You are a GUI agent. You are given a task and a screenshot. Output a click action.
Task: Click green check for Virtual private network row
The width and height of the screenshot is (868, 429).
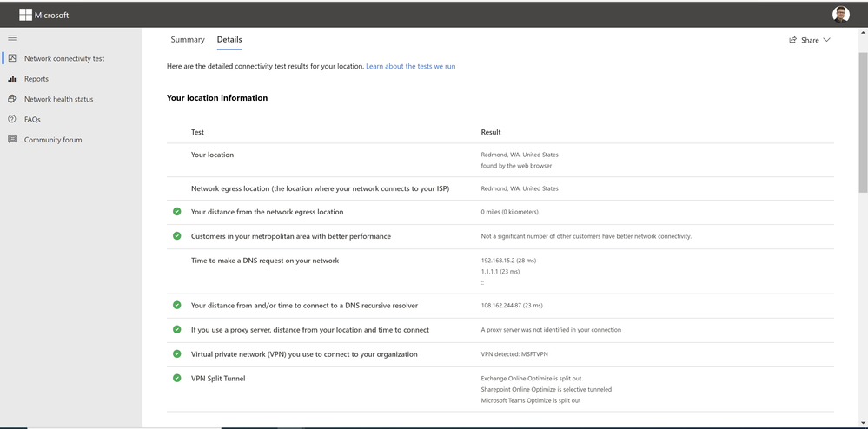click(x=176, y=353)
